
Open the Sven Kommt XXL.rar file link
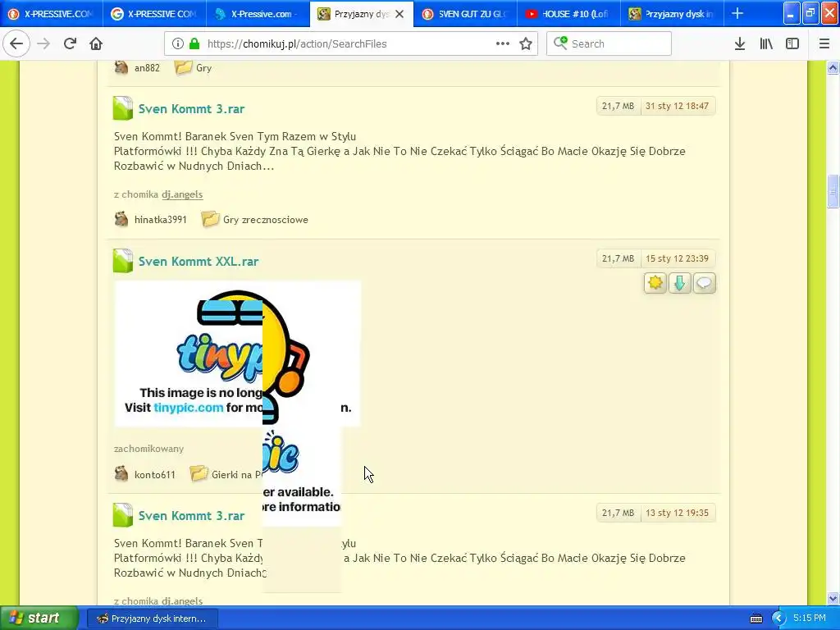coord(199,262)
